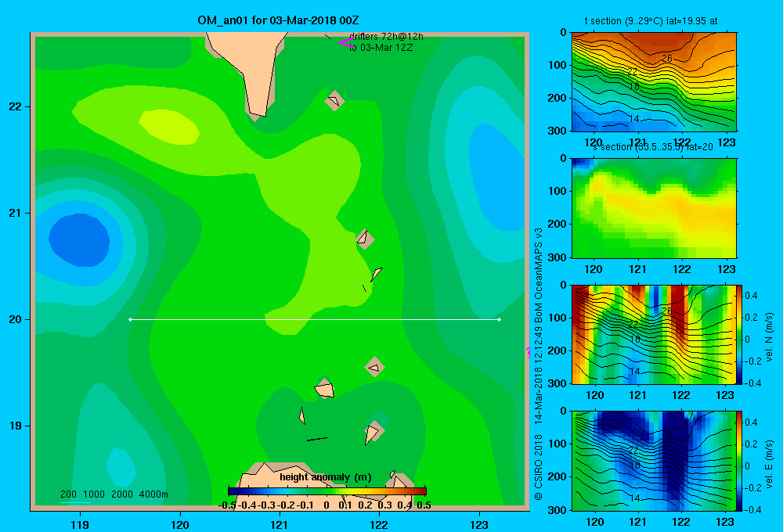Image resolution: width=783 pixels, height=532 pixels.
Task: Open the northward velocity section plot
Action: pyautogui.click(x=654, y=334)
